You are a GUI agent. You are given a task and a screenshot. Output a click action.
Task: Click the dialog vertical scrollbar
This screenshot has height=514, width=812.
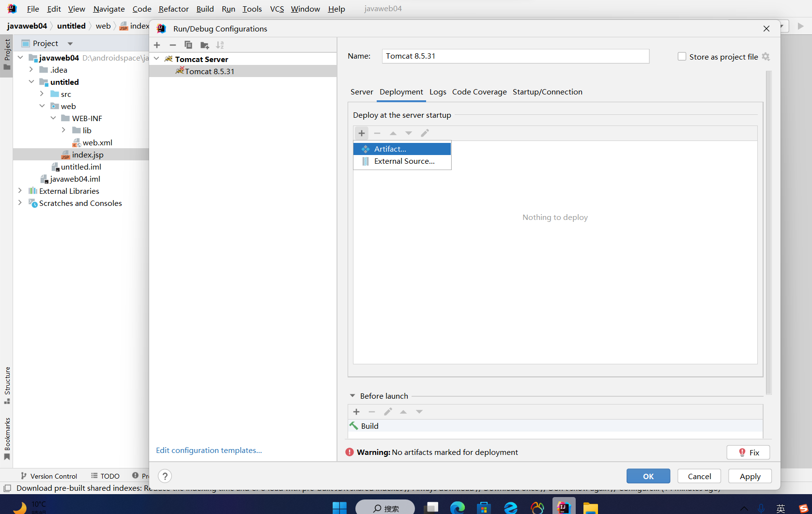[x=769, y=233]
